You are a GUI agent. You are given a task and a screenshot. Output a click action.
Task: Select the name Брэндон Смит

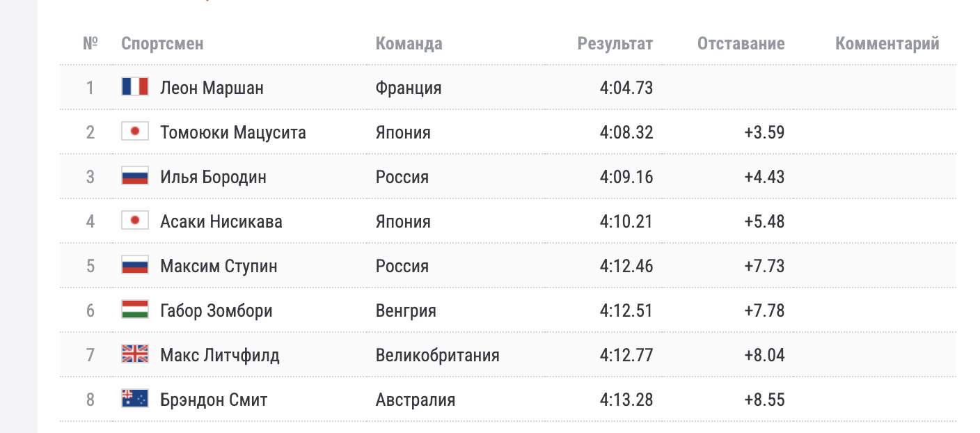point(214,400)
